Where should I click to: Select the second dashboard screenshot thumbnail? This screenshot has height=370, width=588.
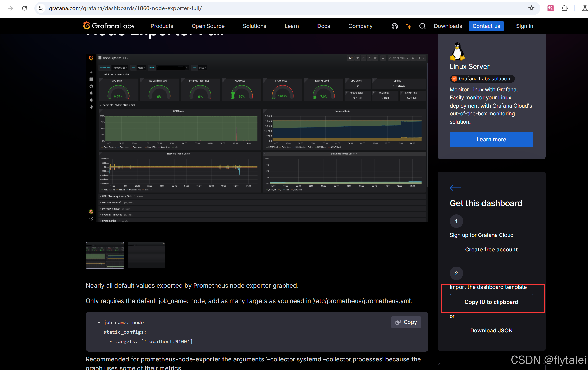tap(146, 255)
